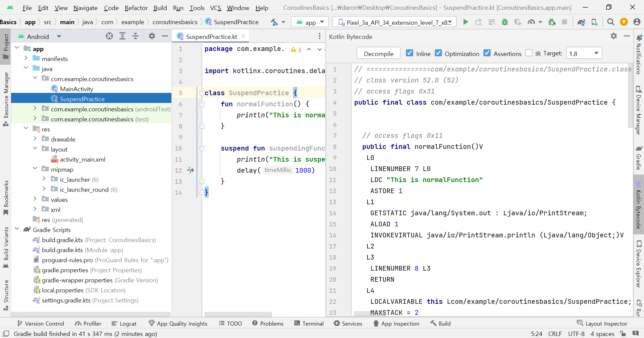This screenshot has width=644, height=338.
Task: Open the Target JVM version dropdown
Action: tap(584, 53)
